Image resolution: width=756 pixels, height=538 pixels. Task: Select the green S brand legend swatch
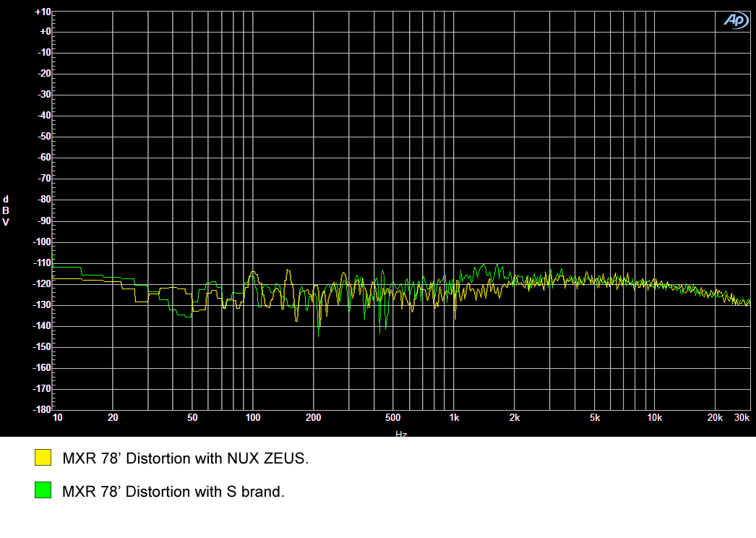pos(43,491)
